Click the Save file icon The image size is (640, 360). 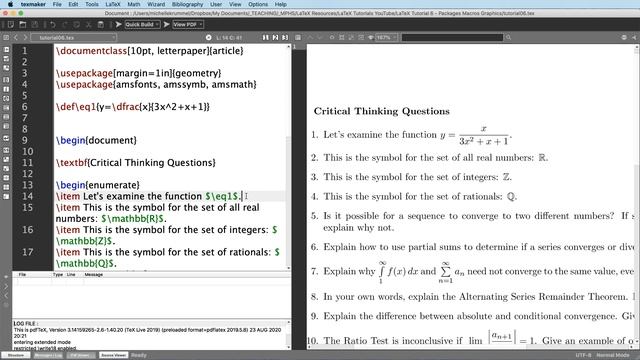(x=35, y=24)
